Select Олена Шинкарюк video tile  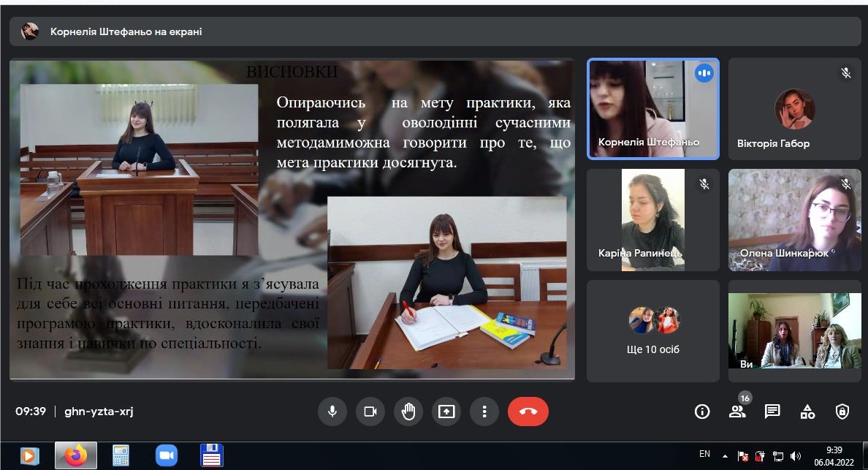(794, 220)
